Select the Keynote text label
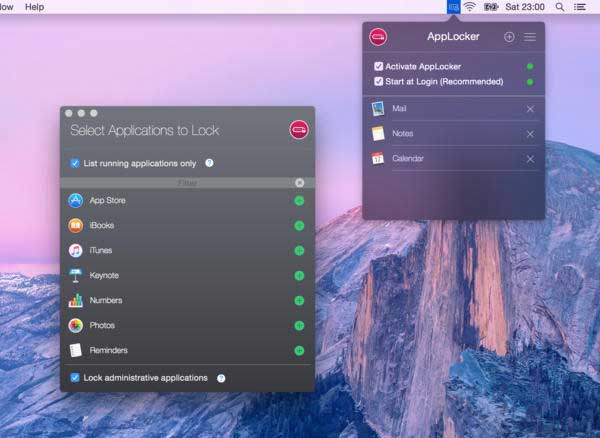The image size is (600, 438). (x=104, y=275)
